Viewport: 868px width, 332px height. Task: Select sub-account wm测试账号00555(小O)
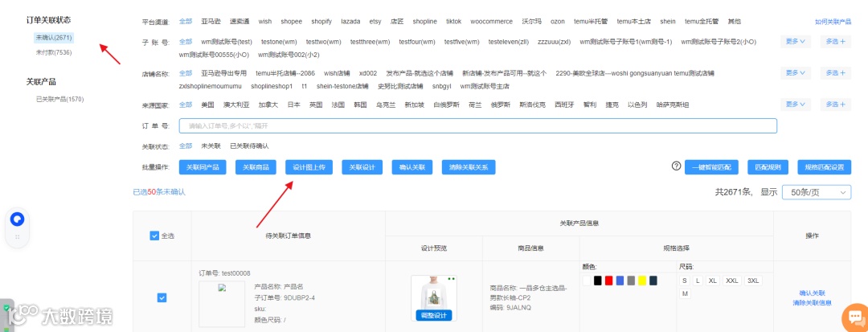tap(215, 55)
